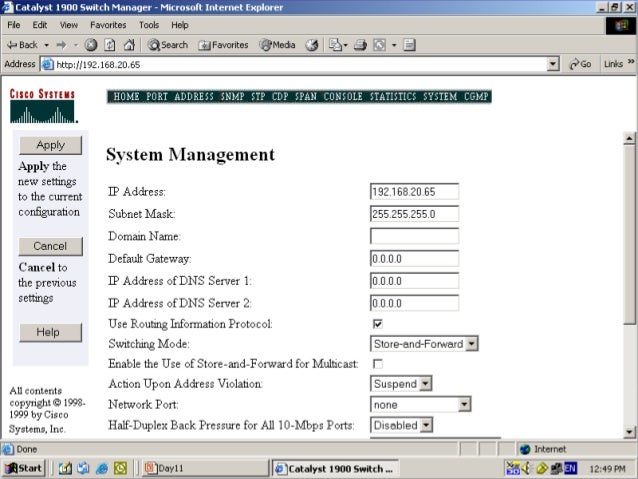The image size is (638, 479).
Task: Click the Edit toolbar icon beside Print
Action: tap(380, 45)
